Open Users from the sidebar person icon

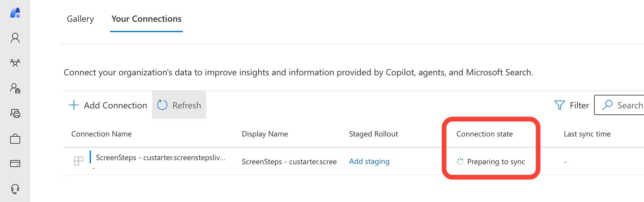point(15,38)
